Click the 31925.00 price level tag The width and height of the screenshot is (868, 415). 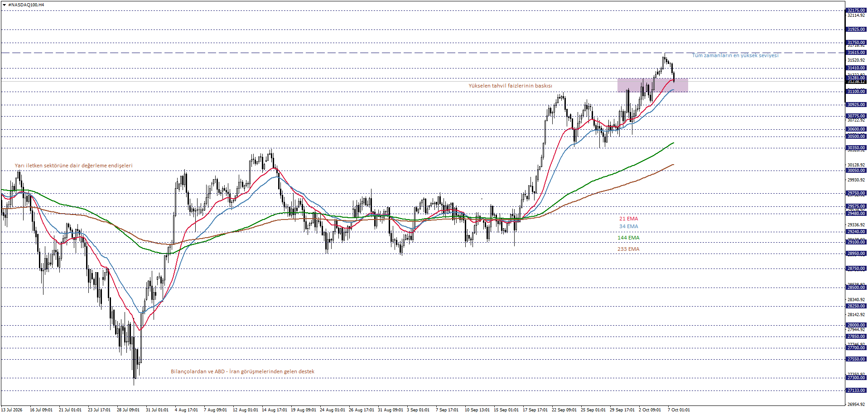click(856, 29)
